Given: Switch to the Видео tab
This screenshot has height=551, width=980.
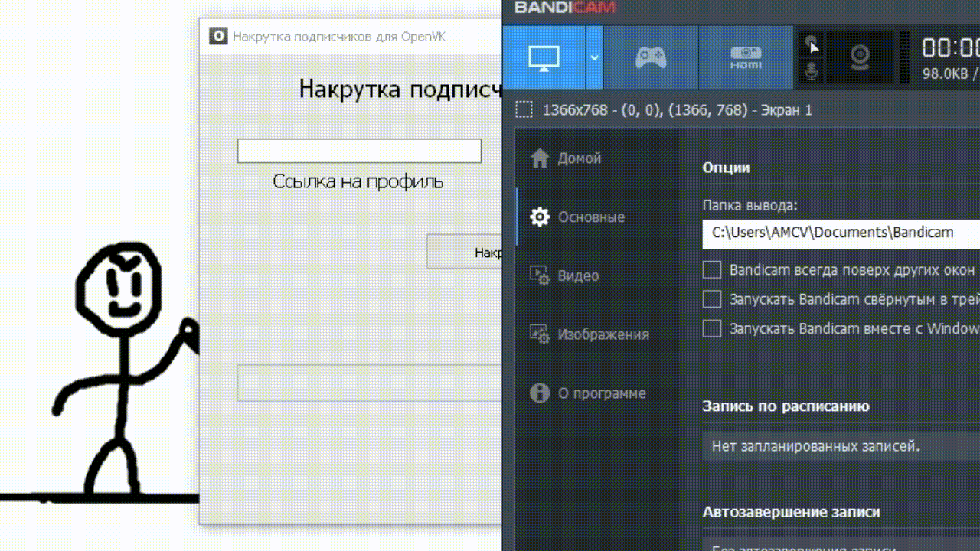Looking at the screenshot, I should coord(564,275).
